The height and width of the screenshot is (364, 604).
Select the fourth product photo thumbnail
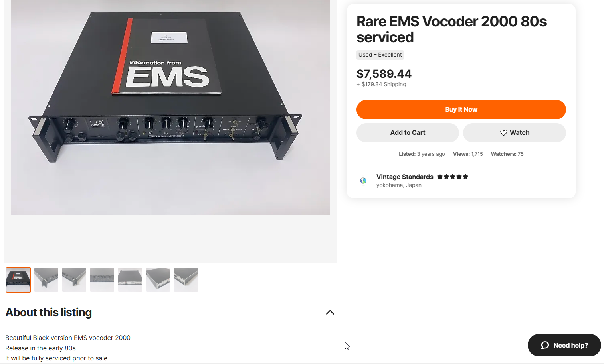point(102,280)
